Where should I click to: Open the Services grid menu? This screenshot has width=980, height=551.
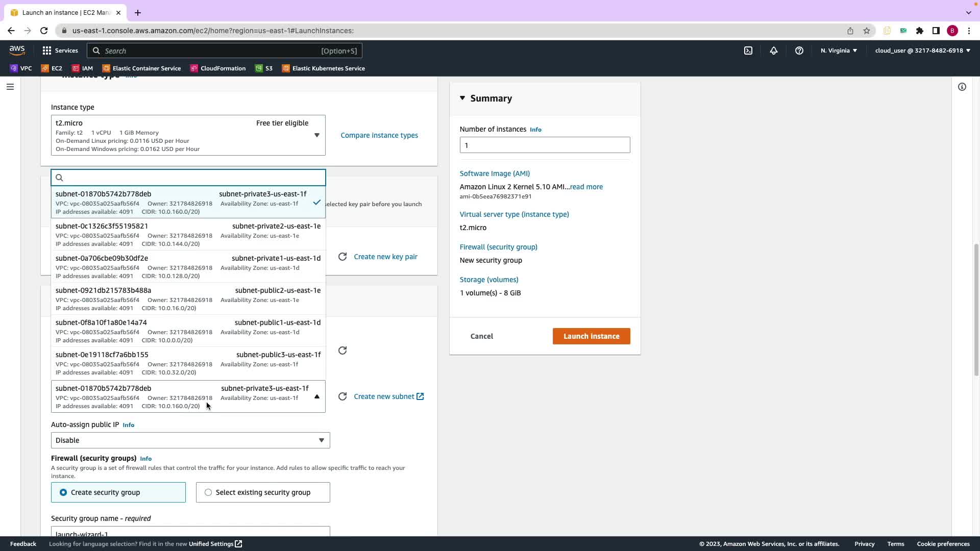click(47, 51)
